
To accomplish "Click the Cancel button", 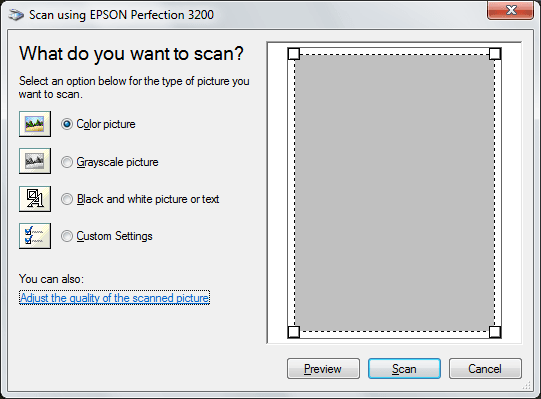I will click(x=485, y=369).
